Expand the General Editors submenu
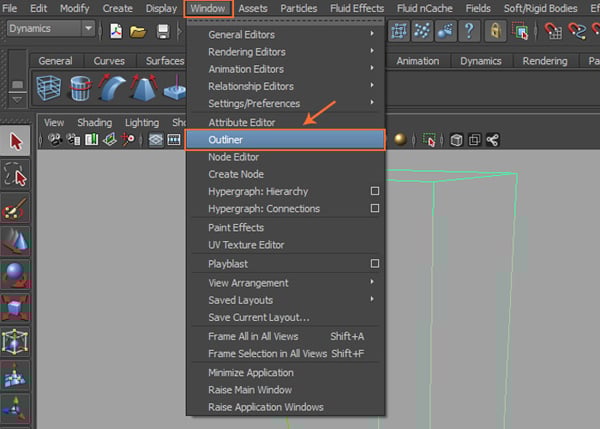 click(x=285, y=35)
